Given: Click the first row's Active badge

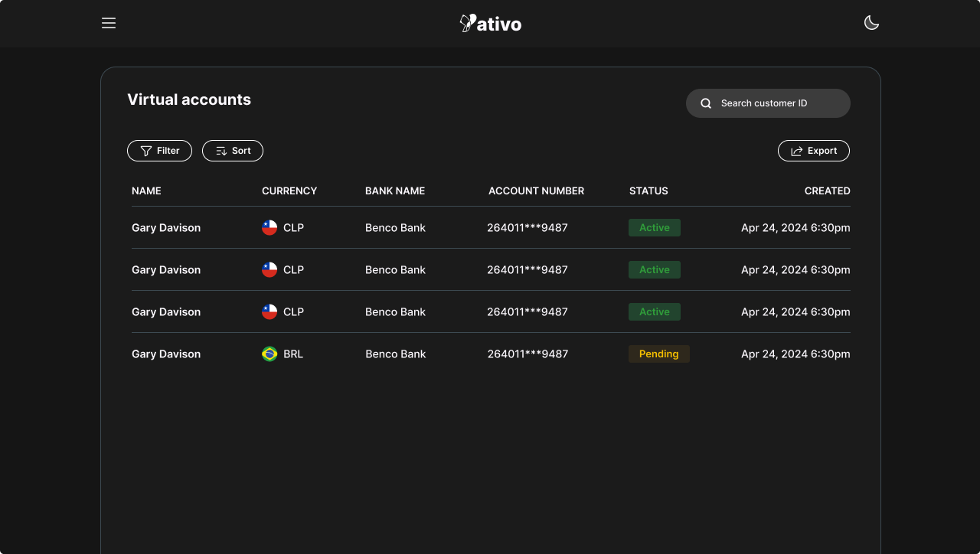Looking at the screenshot, I should click(654, 227).
